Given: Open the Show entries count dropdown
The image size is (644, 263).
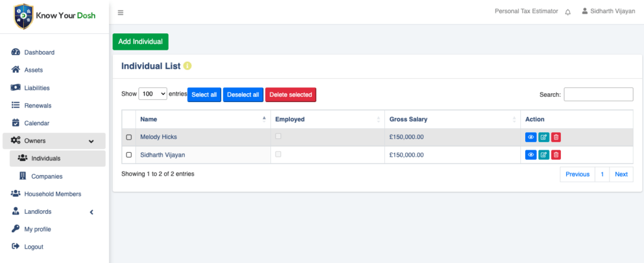Looking at the screenshot, I should point(153,94).
